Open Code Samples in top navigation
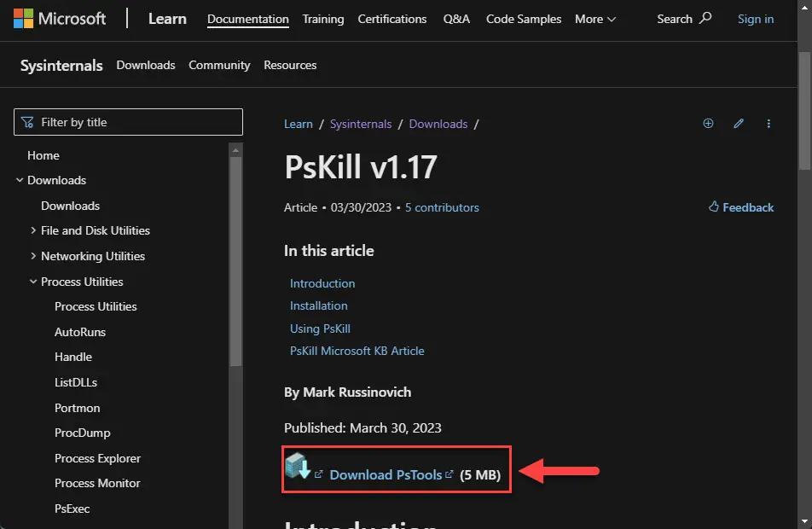812x529 pixels. pos(524,19)
